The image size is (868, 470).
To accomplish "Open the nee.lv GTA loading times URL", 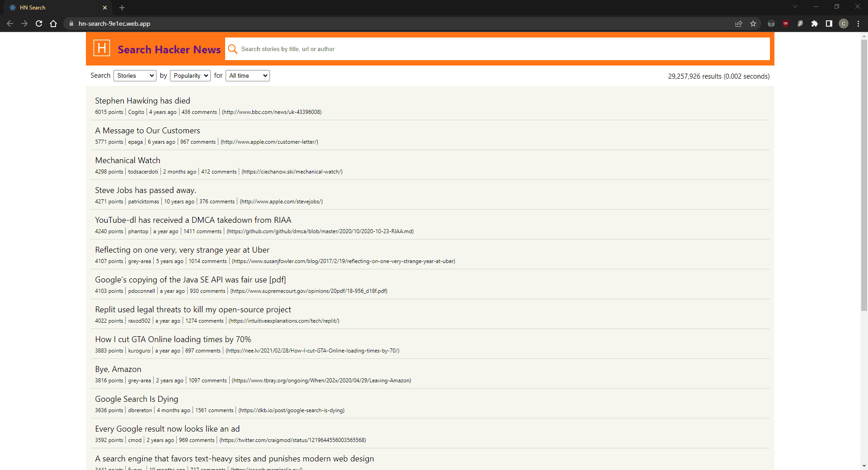I will [x=312, y=351].
